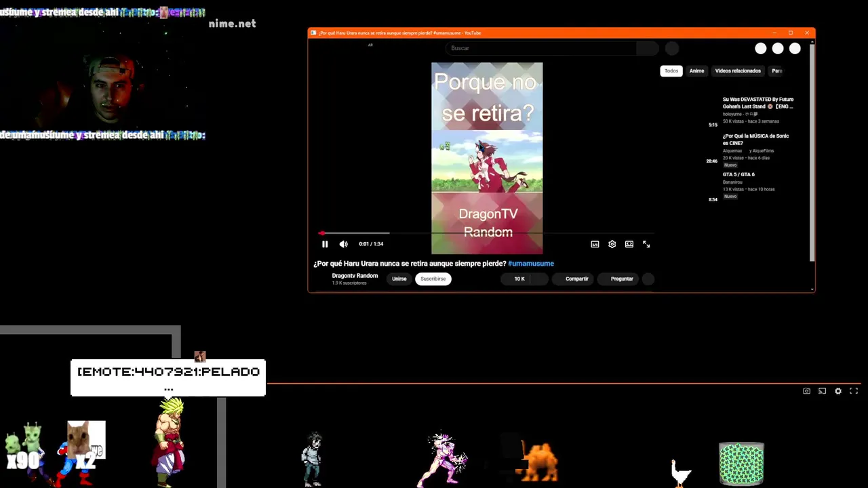Open the video player settings gear
Image resolution: width=868 pixels, height=488 pixels.
coord(612,244)
